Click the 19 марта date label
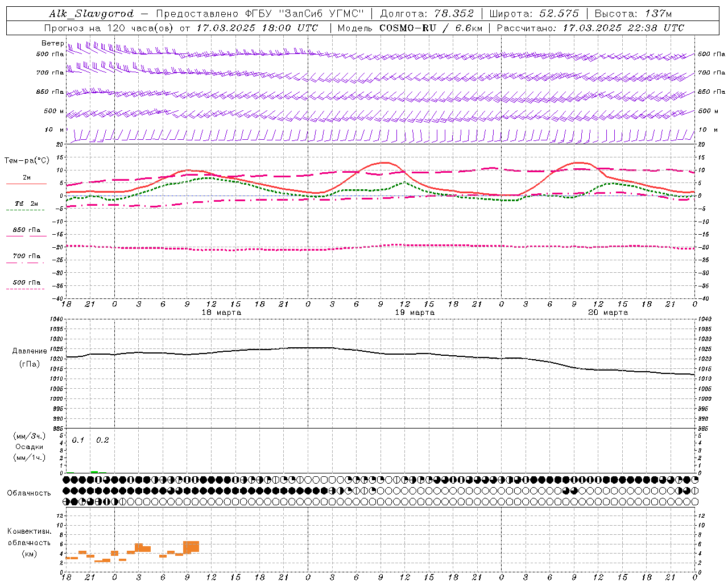Screen dimensions: 728x582 tap(415, 313)
